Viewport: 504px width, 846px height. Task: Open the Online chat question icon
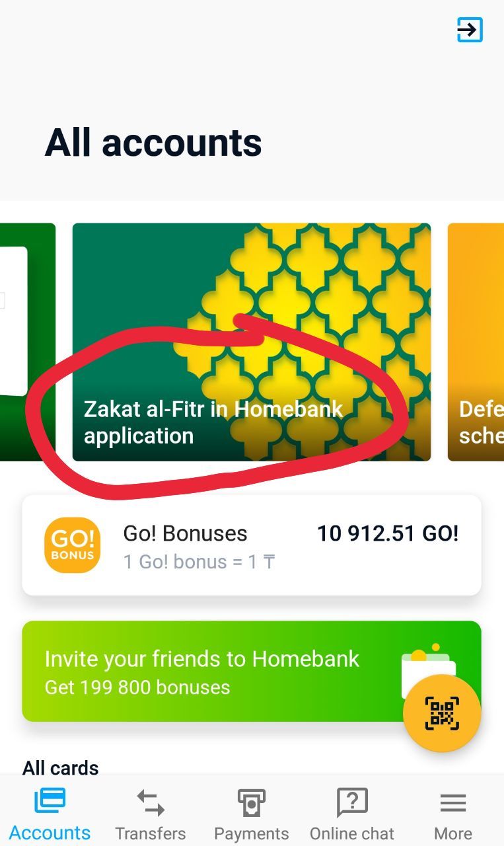[x=352, y=803]
